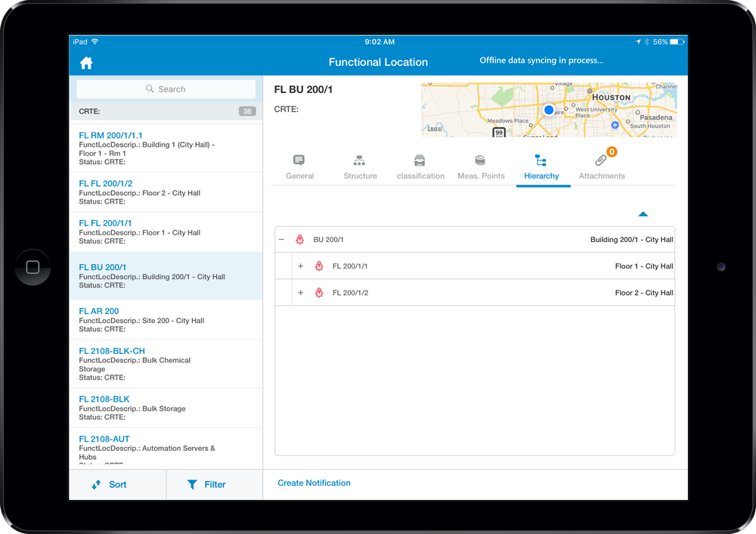Tap the blue location pin on map
Screen dimensions: 756x534
(549, 110)
